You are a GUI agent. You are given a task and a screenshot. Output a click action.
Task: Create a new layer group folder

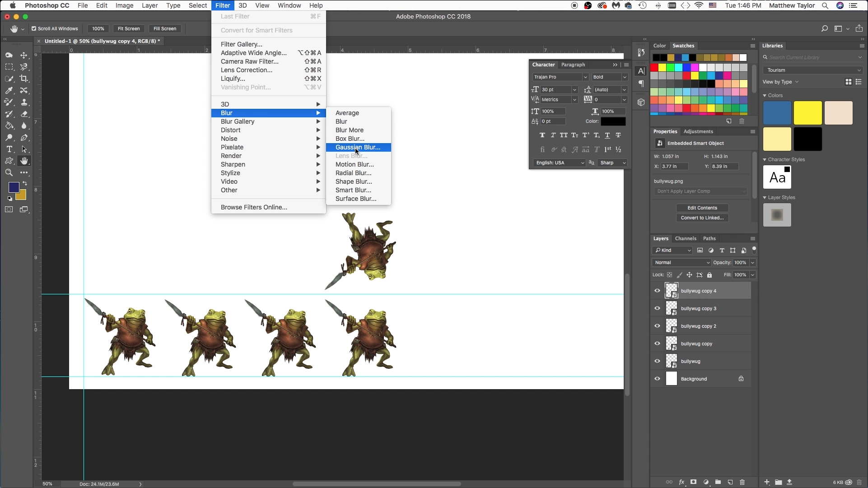point(718,482)
